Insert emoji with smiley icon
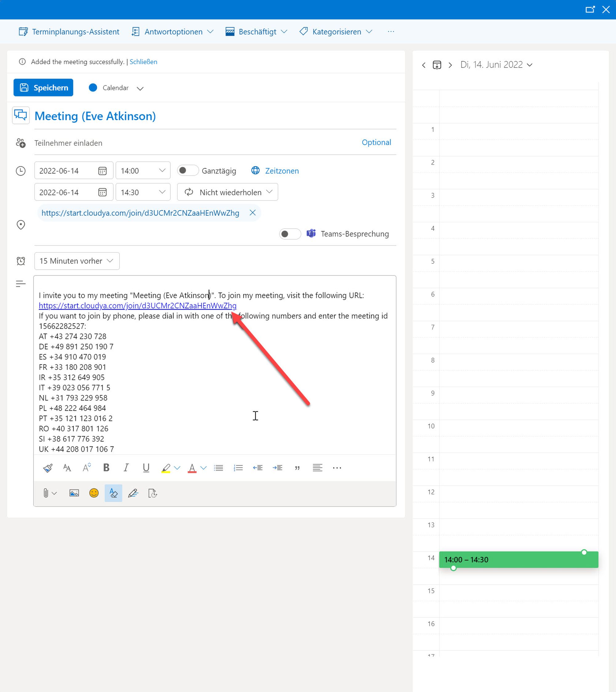 pos(94,493)
